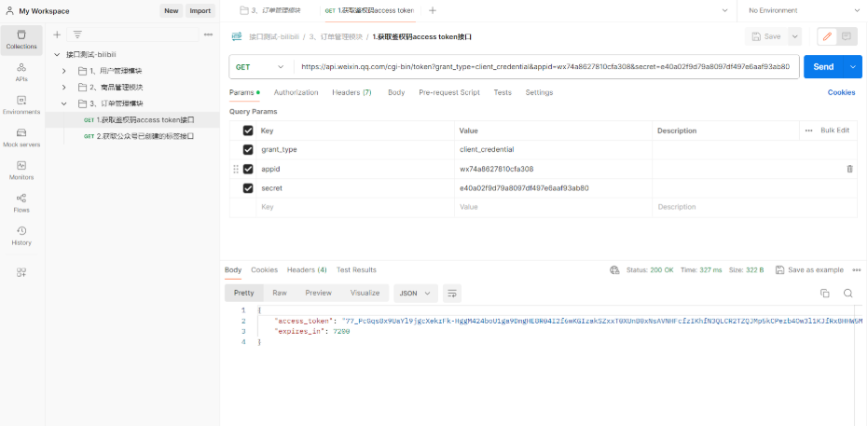The width and height of the screenshot is (868, 426).
Task: Open Environments in the sidebar
Action: 21,104
